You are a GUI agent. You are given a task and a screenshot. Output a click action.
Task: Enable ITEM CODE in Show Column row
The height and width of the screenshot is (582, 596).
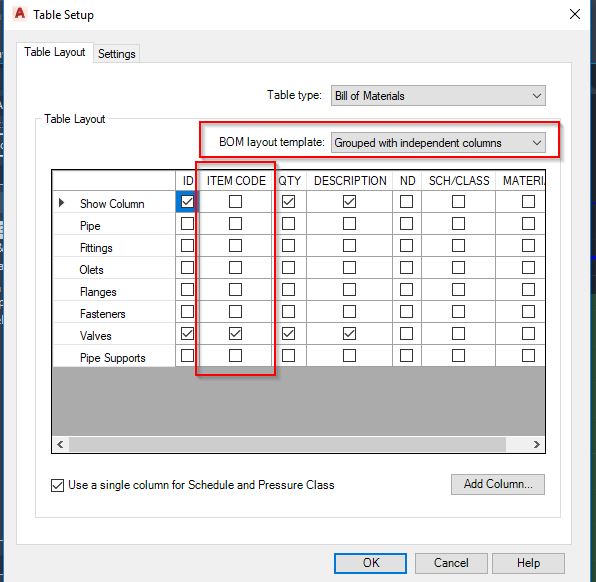[235, 201]
